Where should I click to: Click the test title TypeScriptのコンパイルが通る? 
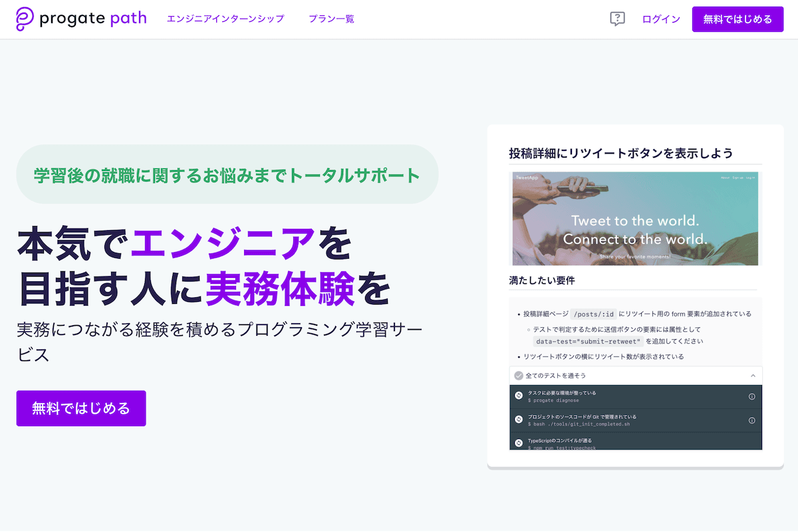click(560, 440)
